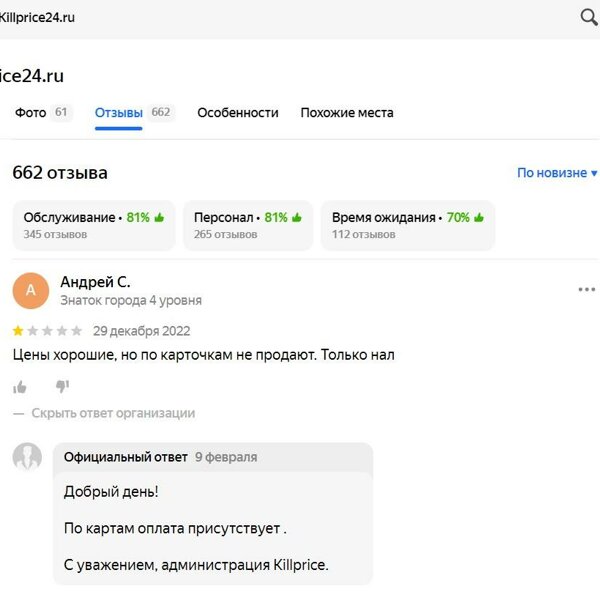This screenshot has width=600, height=600.
Task: Filter reviews by Время ожидания chip
Action: pos(408,225)
